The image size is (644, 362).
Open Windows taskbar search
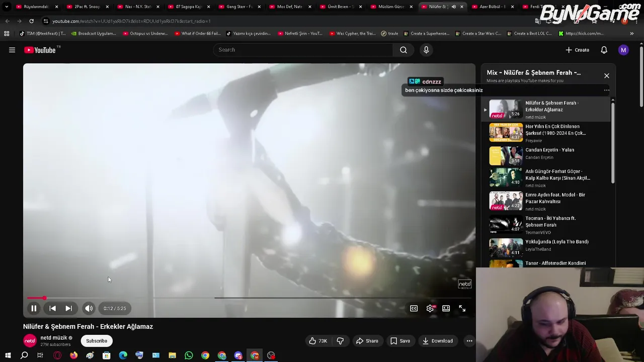[x=24, y=355]
